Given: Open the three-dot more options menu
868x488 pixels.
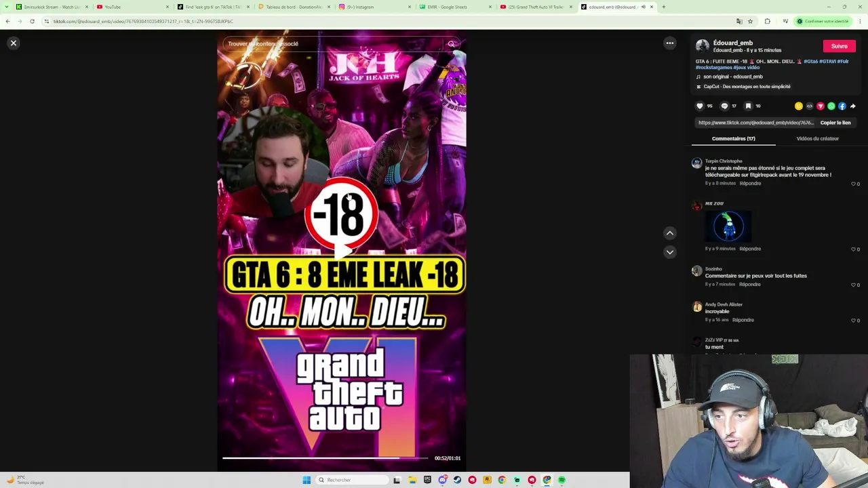Looking at the screenshot, I should (x=669, y=43).
